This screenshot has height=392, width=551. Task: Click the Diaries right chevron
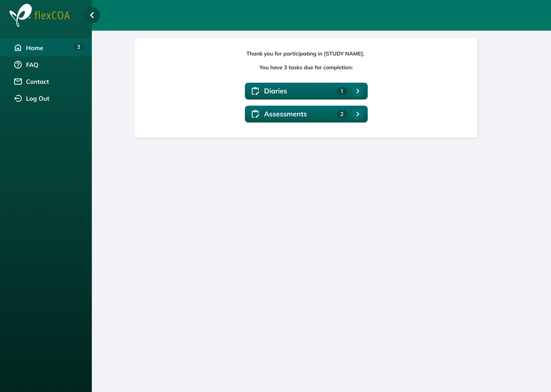[x=358, y=91]
